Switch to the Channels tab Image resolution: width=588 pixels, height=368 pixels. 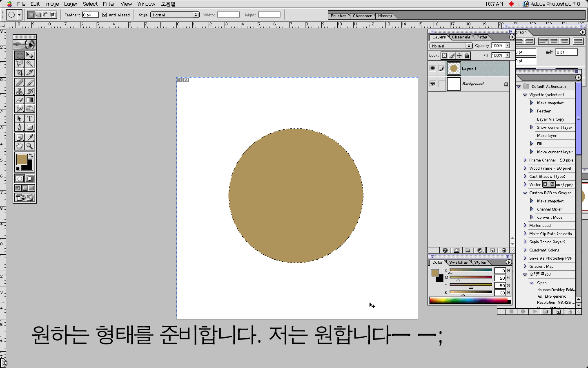[461, 37]
